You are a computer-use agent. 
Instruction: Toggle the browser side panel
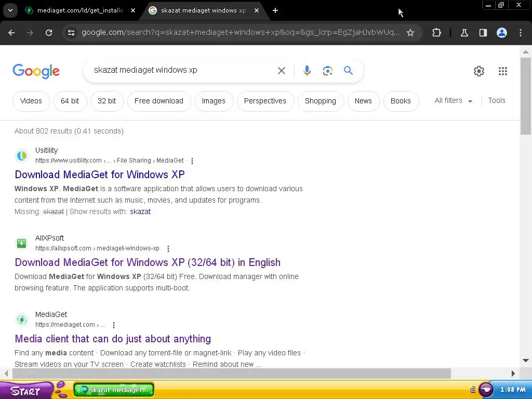[483, 33]
